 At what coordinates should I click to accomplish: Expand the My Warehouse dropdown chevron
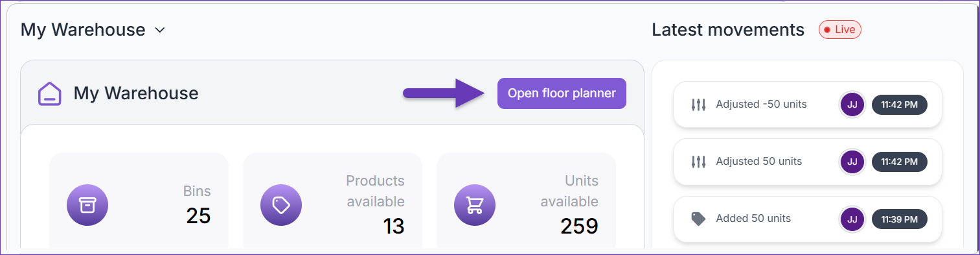click(x=160, y=30)
